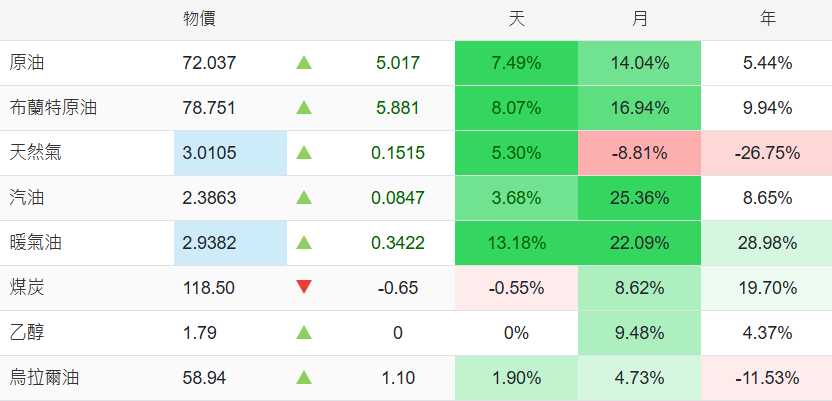Image resolution: width=832 pixels, height=401 pixels.
Task: Click the green 13.18% daily change cell
Action: (x=516, y=243)
